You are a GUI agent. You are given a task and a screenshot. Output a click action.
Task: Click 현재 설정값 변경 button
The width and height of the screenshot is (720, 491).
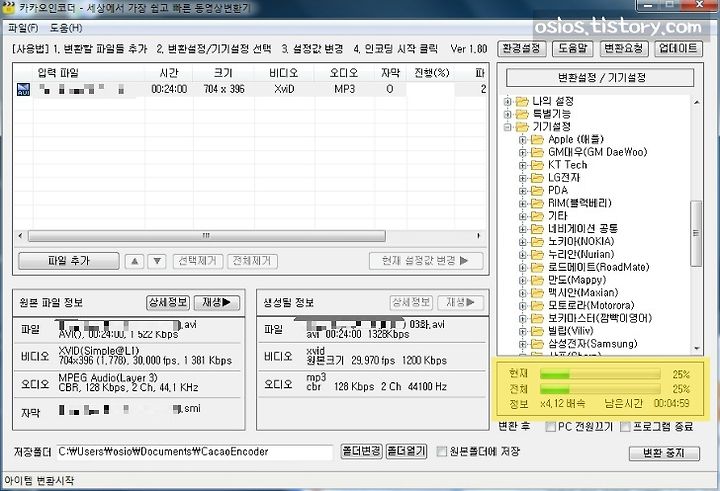pos(426,261)
